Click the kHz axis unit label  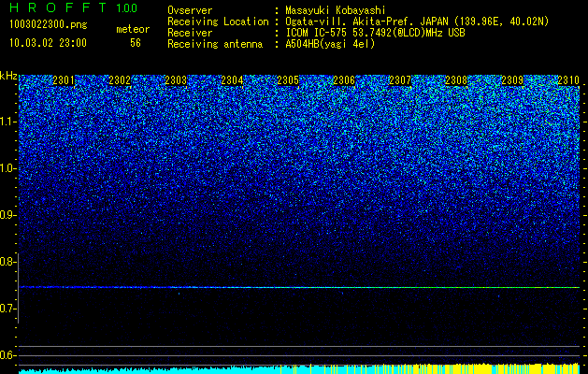[8, 76]
